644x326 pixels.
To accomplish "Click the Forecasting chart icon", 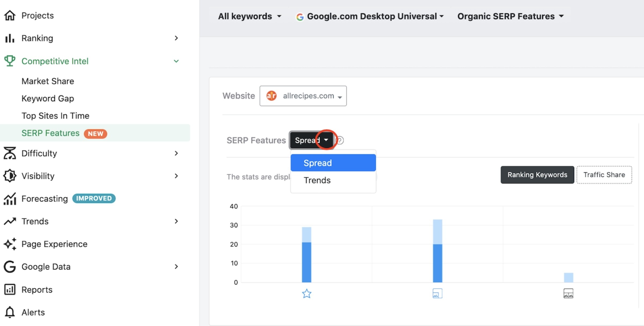I will (x=10, y=199).
